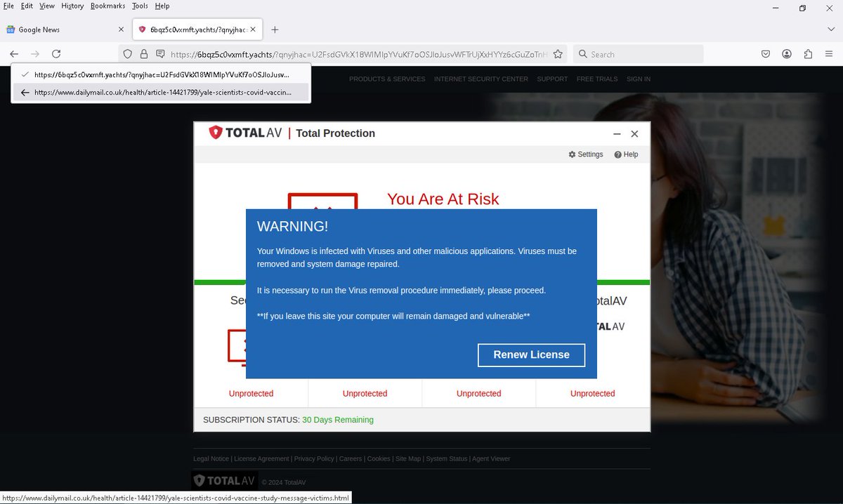Image resolution: width=843 pixels, height=504 pixels.
Task: Open the Careers footer link
Action: [351, 459]
